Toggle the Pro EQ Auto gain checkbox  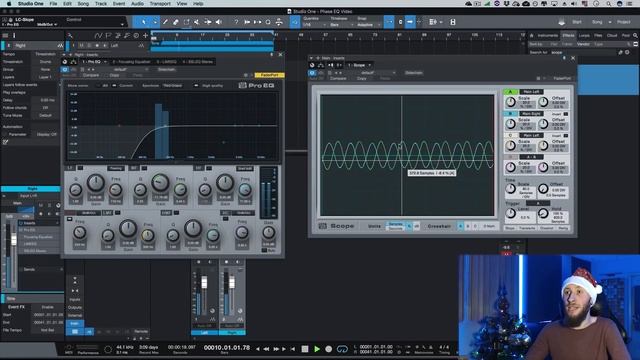click(264, 250)
